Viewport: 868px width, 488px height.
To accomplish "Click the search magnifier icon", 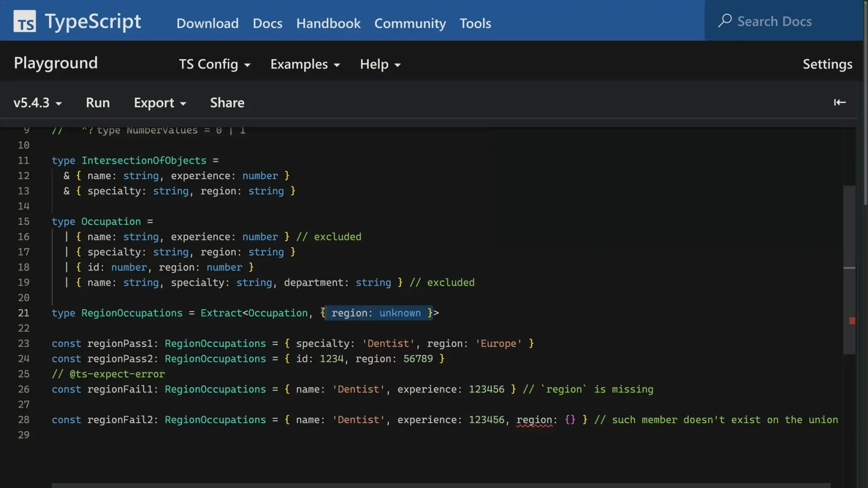I will [725, 21].
